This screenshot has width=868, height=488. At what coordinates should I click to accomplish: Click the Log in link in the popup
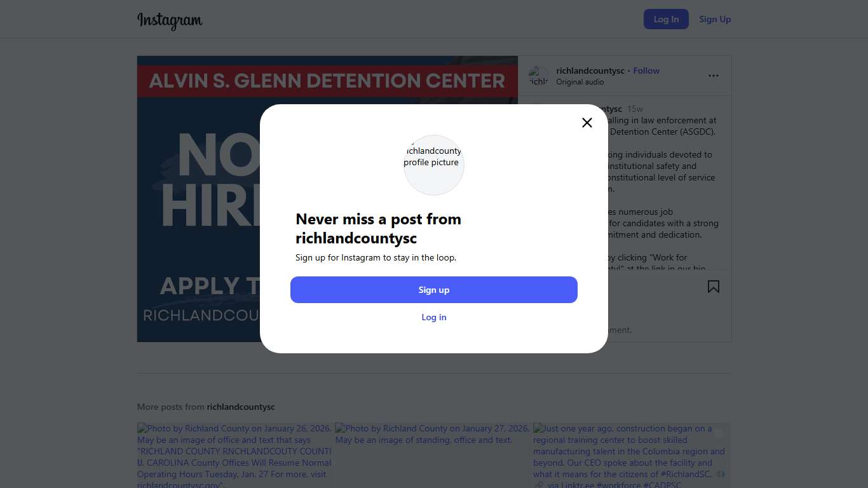point(434,317)
